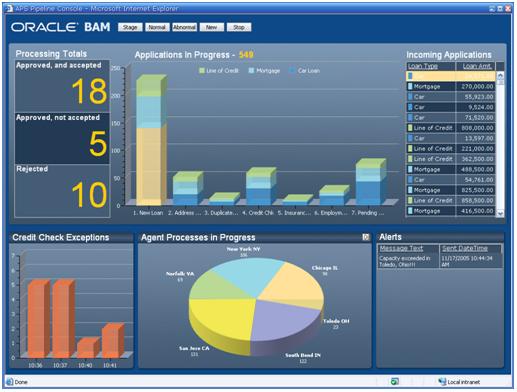The height and width of the screenshot is (392, 517).
Task: Select the Line of Credit 362,500.00 row
Action: 450,159
